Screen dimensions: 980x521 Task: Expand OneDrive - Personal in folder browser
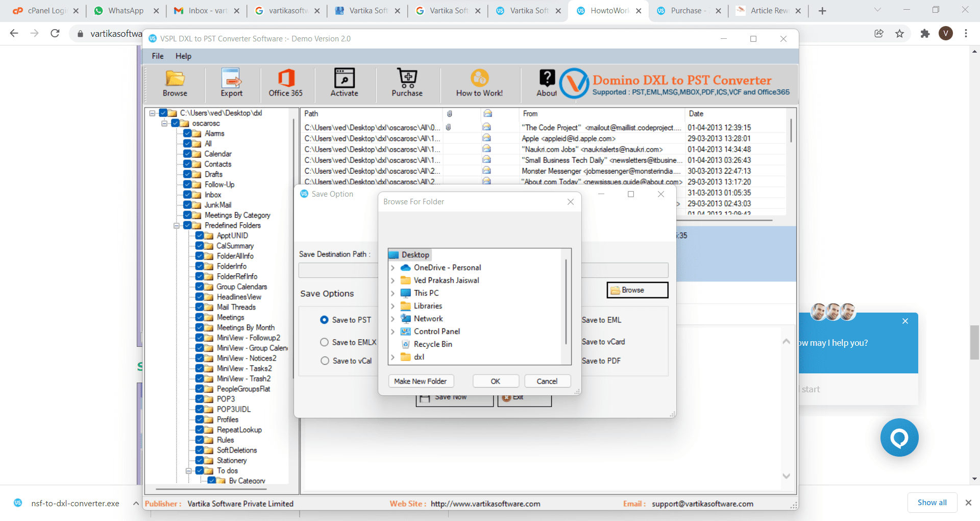click(x=393, y=268)
